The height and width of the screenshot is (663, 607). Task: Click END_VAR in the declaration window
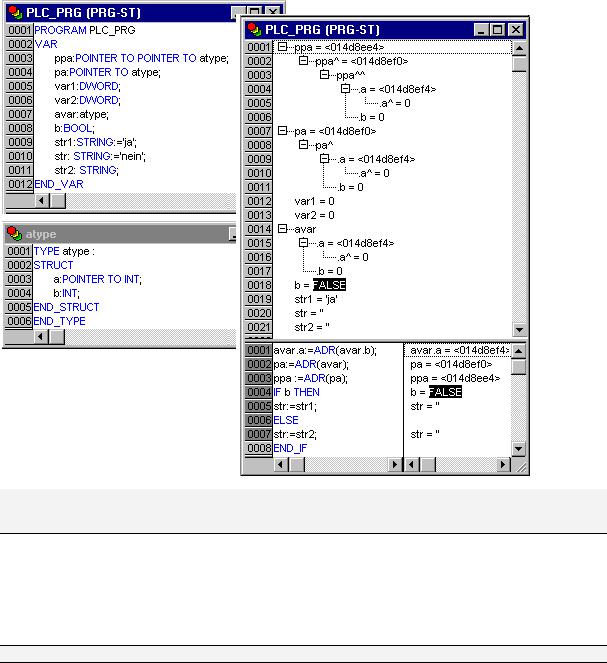(x=59, y=184)
